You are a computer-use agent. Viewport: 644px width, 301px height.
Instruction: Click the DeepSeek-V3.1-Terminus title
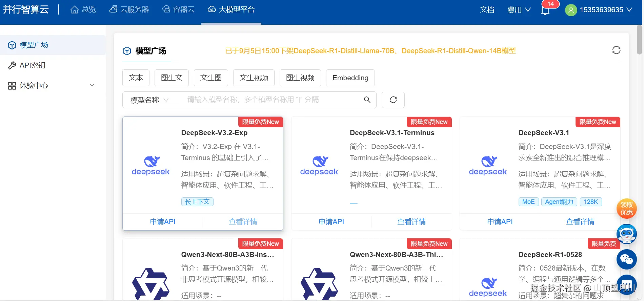[x=392, y=133]
